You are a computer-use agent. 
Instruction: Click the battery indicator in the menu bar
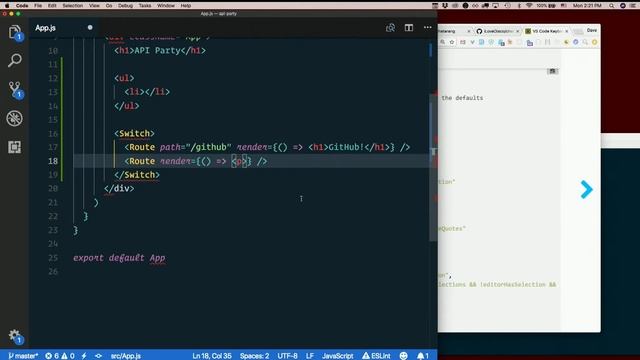pyautogui.click(x=546, y=6)
